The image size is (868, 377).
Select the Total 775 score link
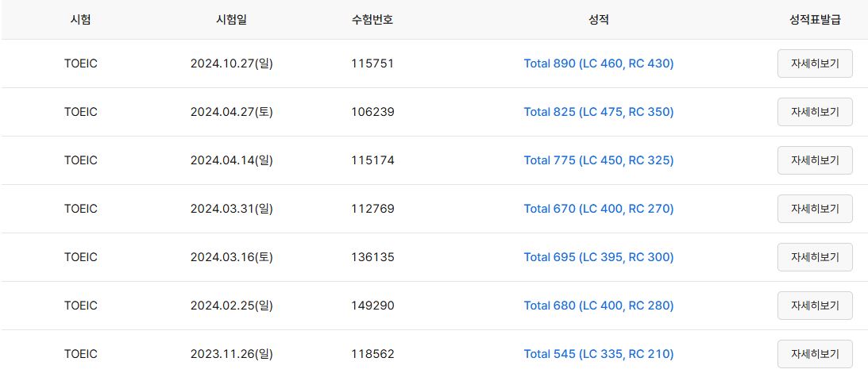click(x=599, y=160)
